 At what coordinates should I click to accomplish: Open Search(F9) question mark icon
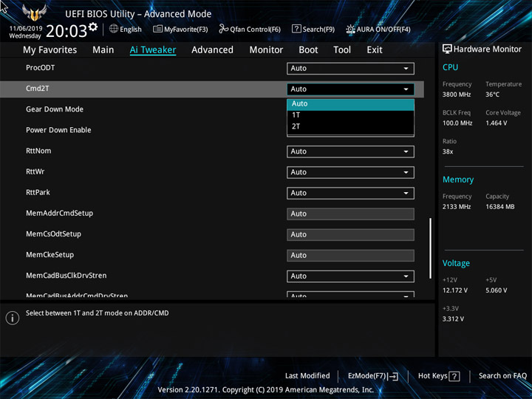coord(296,29)
